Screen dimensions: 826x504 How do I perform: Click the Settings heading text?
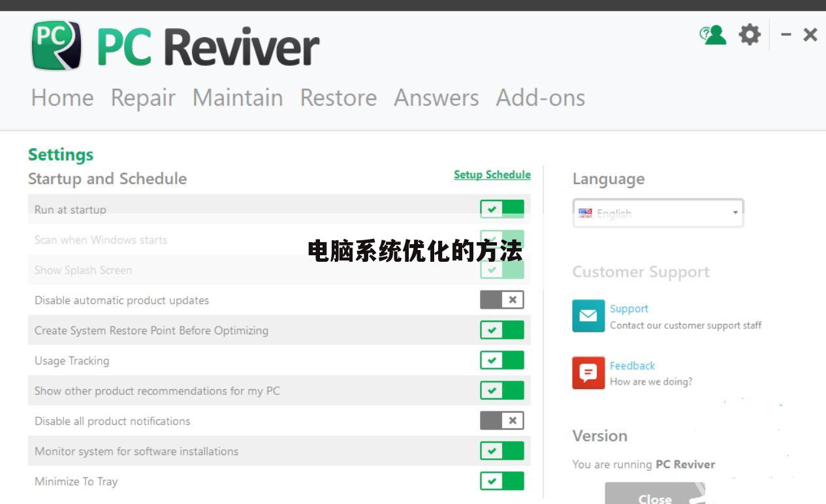pyautogui.click(x=61, y=155)
